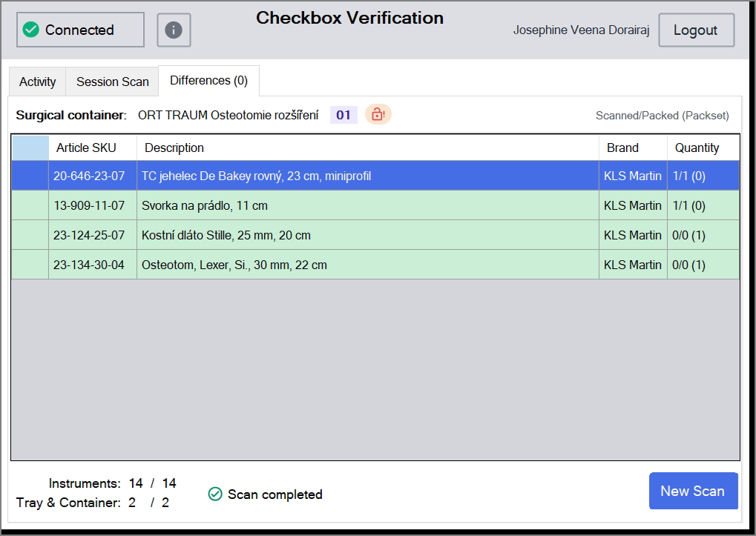Click the light blue header corner cell
The width and height of the screenshot is (756, 536).
coord(30,148)
